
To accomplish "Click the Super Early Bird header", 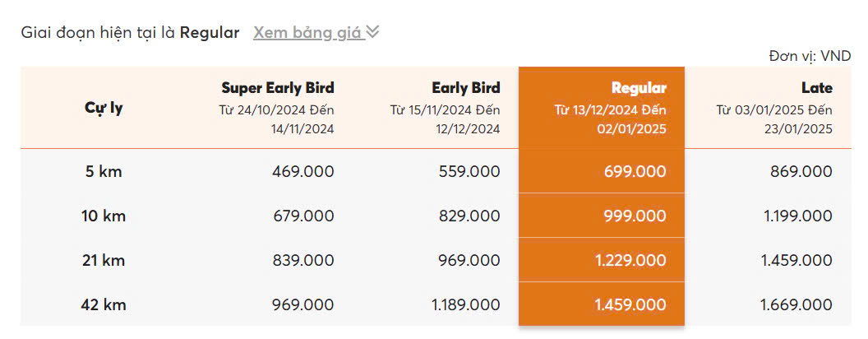I will 278,88.
